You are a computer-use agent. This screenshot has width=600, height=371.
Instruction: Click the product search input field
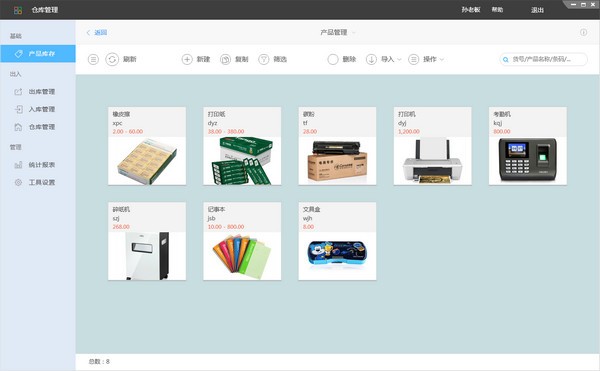pos(544,59)
